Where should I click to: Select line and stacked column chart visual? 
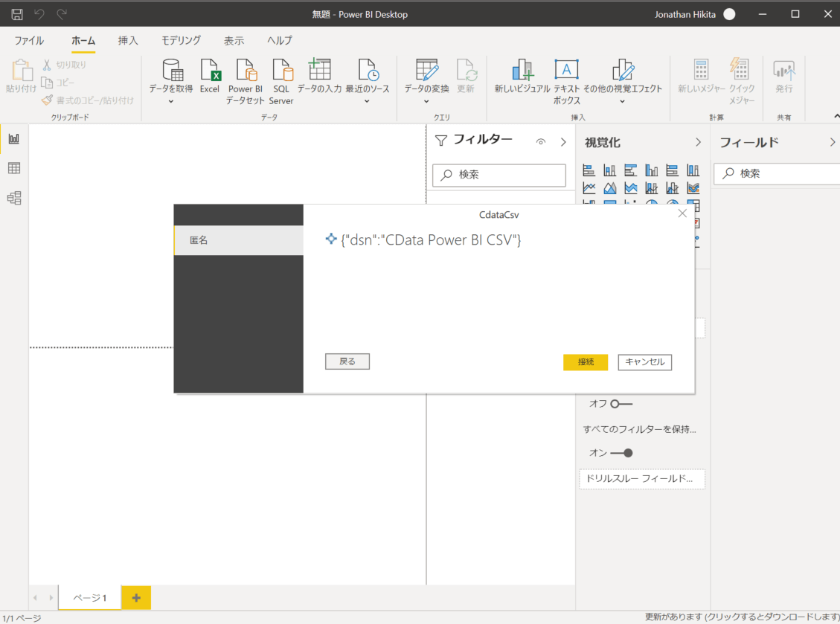(x=652, y=188)
